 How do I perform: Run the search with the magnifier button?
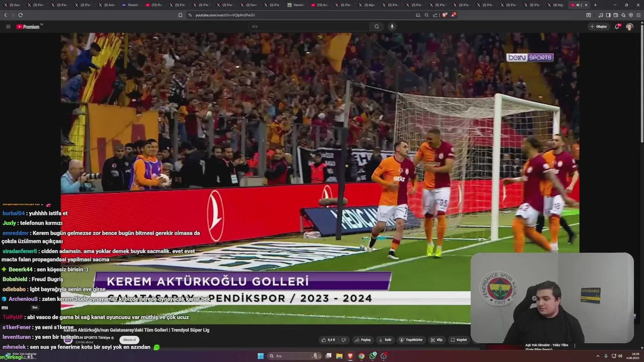pos(376,27)
